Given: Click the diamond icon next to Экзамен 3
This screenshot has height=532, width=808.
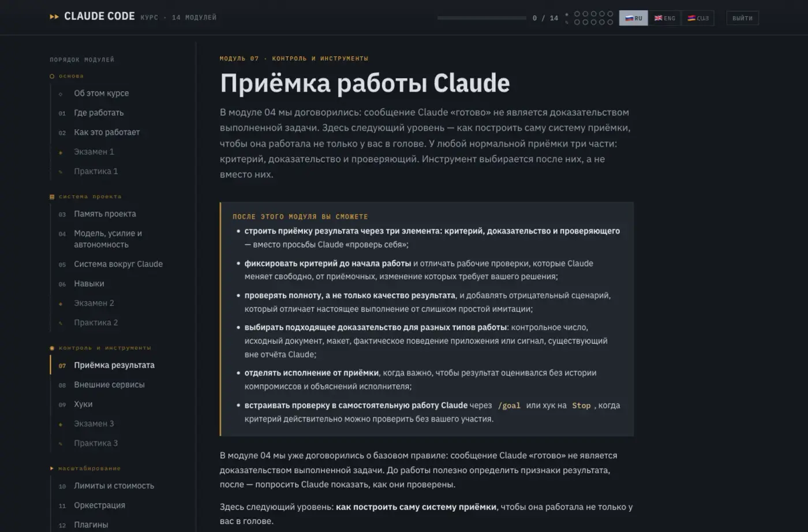Looking at the screenshot, I should (61, 424).
